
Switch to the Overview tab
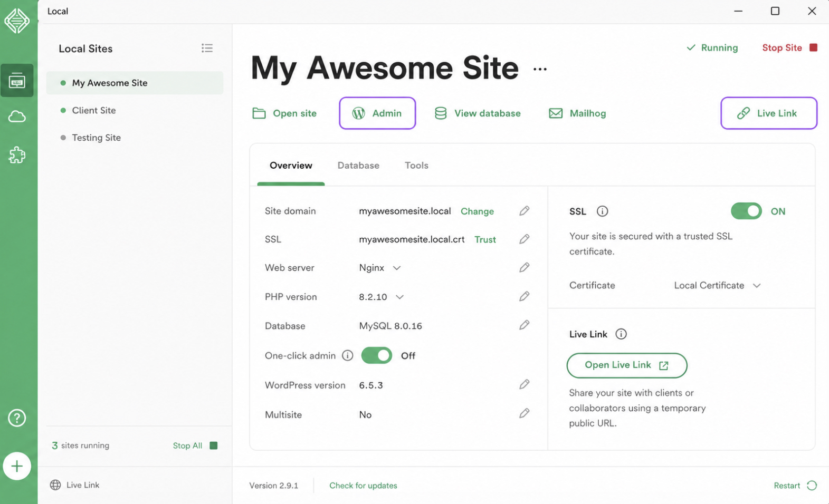(x=291, y=166)
